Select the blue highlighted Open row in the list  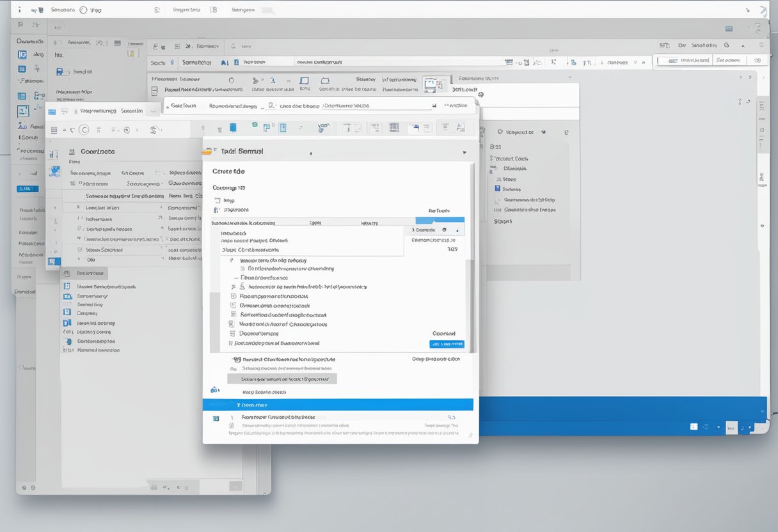(x=339, y=404)
